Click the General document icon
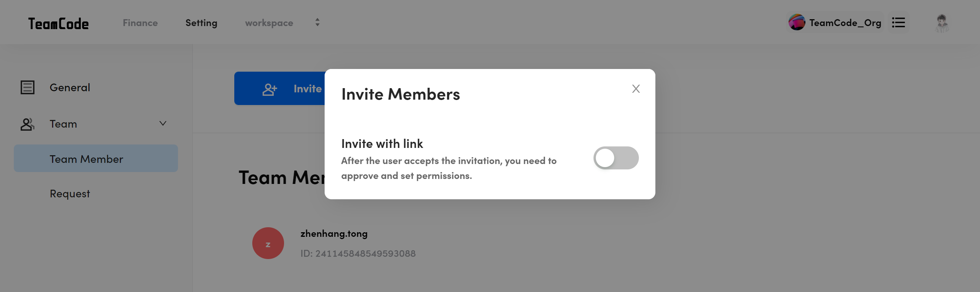Screen dimensions: 980x292 pyautogui.click(x=28, y=87)
